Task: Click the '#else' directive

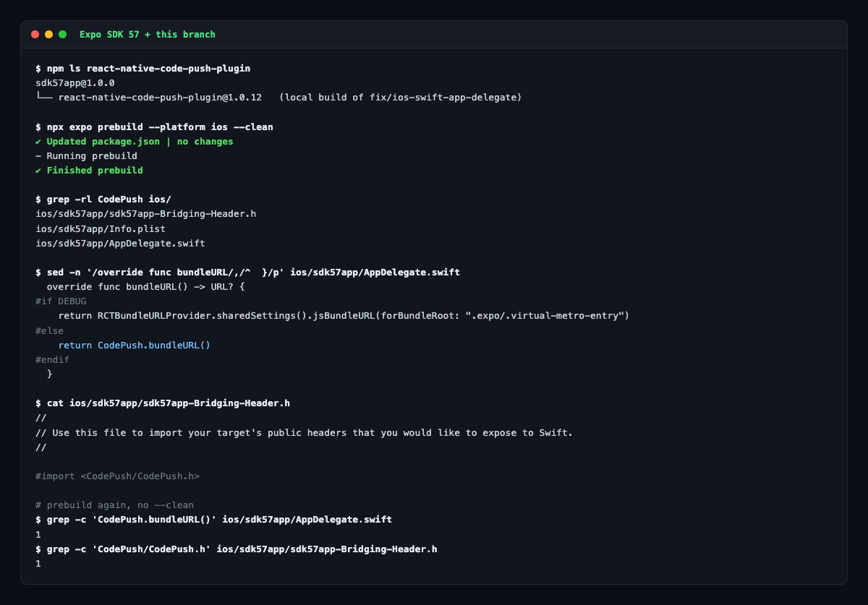Action: click(x=49, y=330)
